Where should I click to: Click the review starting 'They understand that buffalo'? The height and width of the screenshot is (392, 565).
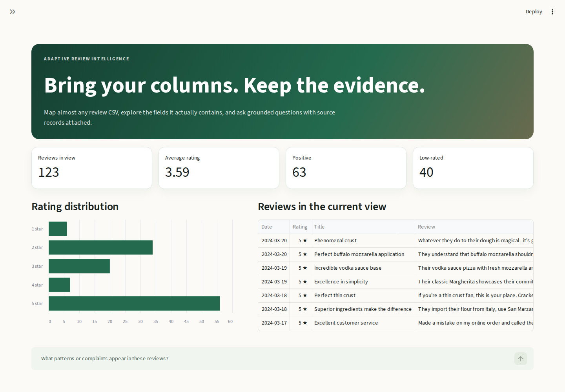[x=474, y=254]
